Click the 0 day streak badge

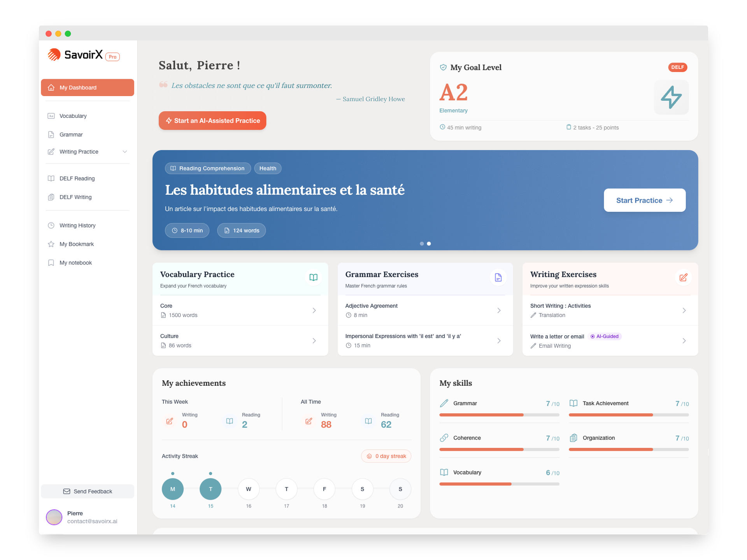pos(386,456)
